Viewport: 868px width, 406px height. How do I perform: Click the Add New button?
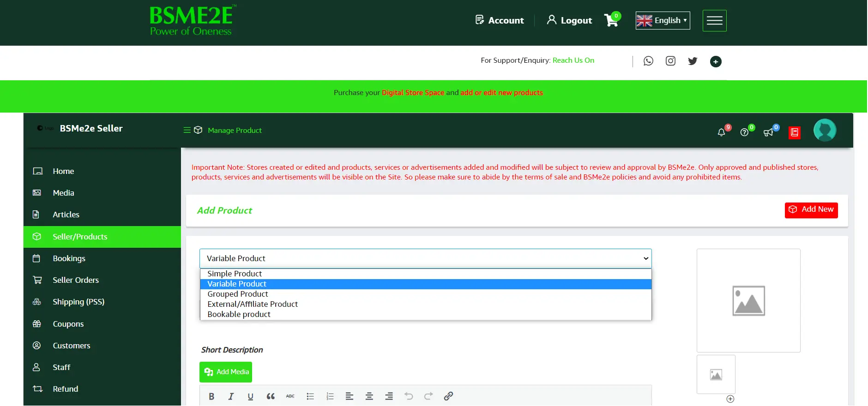(811, 210)
